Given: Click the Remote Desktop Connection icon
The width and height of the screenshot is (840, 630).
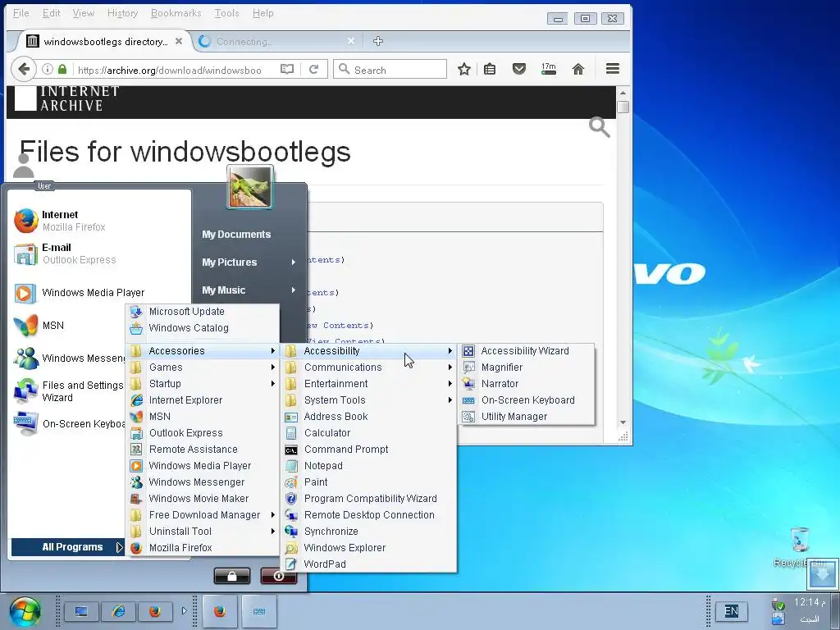Looking at the screenshot, I should 291,515.
